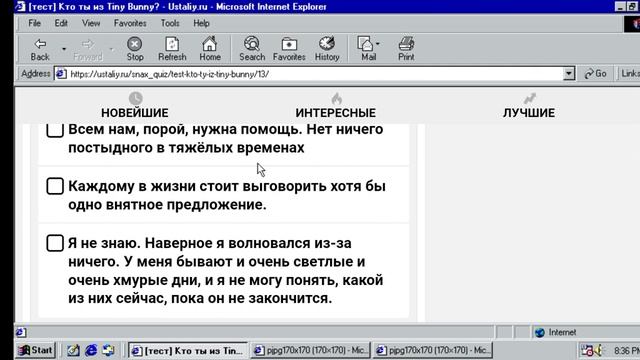Open the Mail toolbar button

[x=368, y=49]
